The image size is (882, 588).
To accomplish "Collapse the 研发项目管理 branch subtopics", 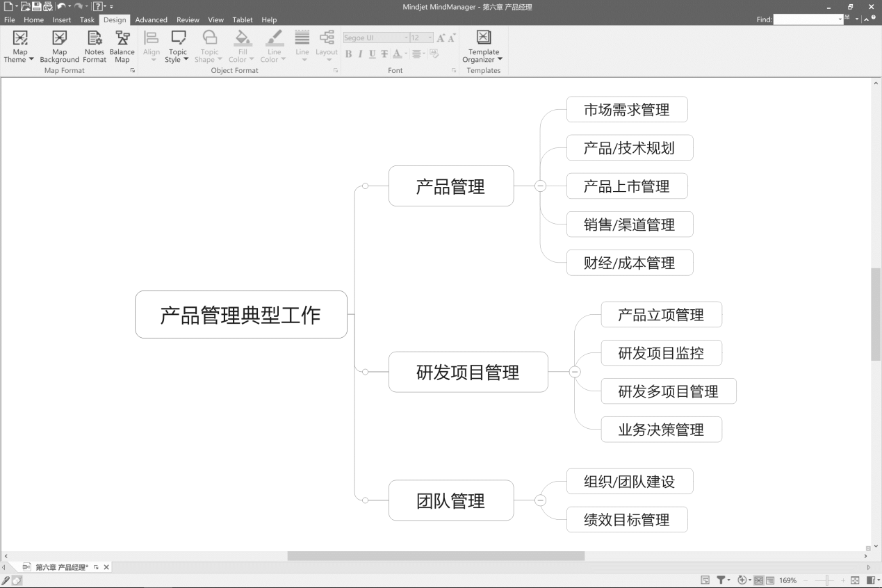I will tap(575, 372).
